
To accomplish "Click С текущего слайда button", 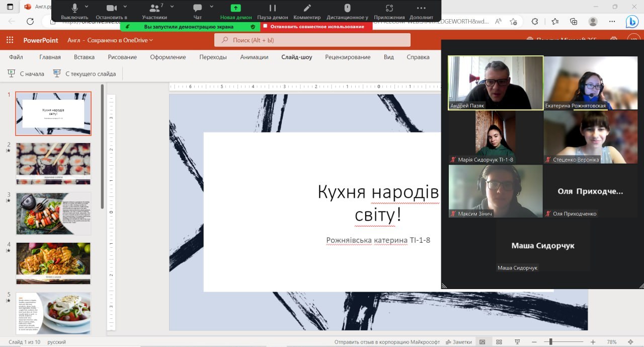I will 85,74.
